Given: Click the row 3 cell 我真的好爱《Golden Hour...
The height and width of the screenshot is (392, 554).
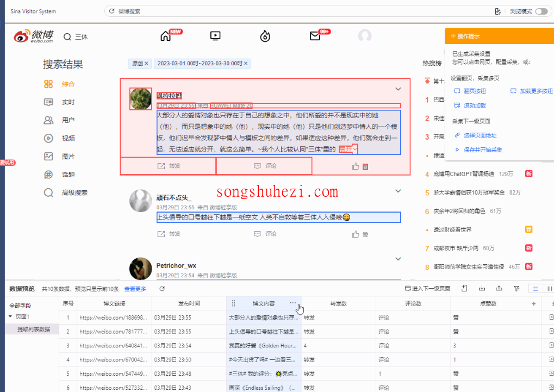Looking at the screenshot, I should [264, 346].
